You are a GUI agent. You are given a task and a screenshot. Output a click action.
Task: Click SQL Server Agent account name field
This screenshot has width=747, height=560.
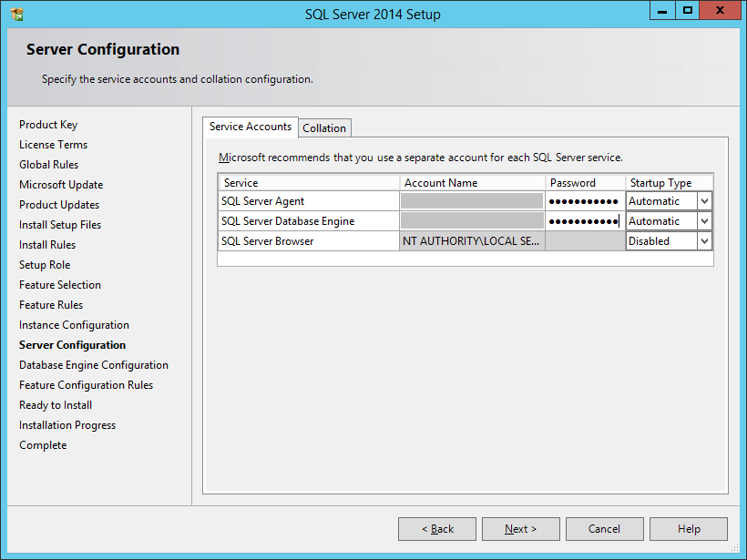472,201
